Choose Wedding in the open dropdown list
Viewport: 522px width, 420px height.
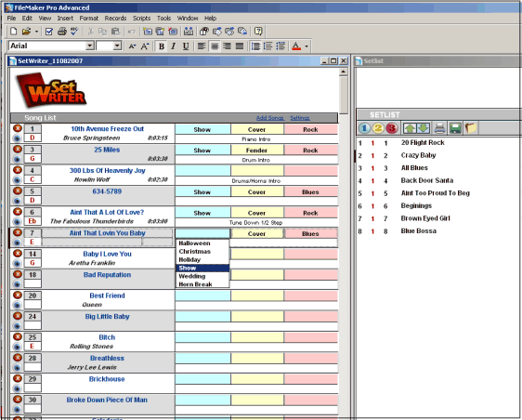(x=202, y=276)
